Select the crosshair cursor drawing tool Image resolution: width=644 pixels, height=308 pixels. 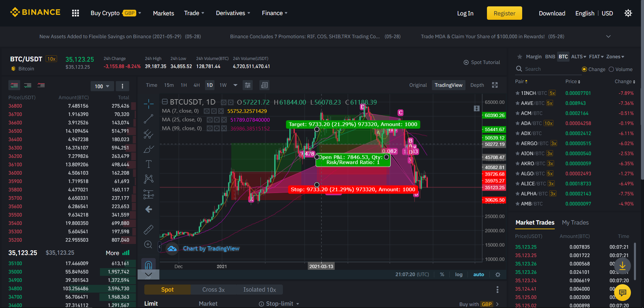coord(148,104)
